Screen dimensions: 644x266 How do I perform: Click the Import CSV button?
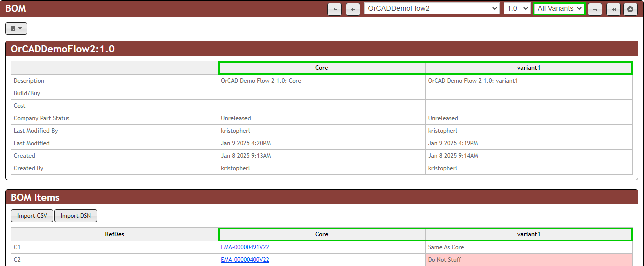click(32, 216)
